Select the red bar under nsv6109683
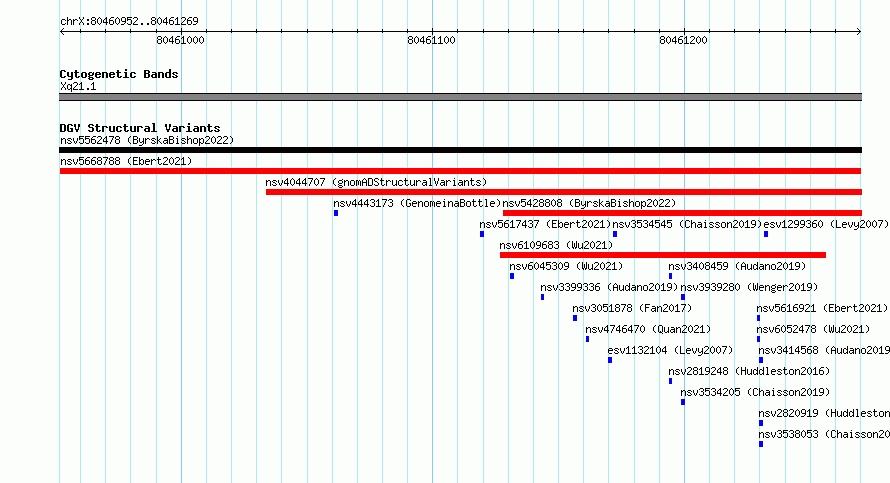Screen dimensions: 890x483 pyautogui.click(x=663, y=255)
